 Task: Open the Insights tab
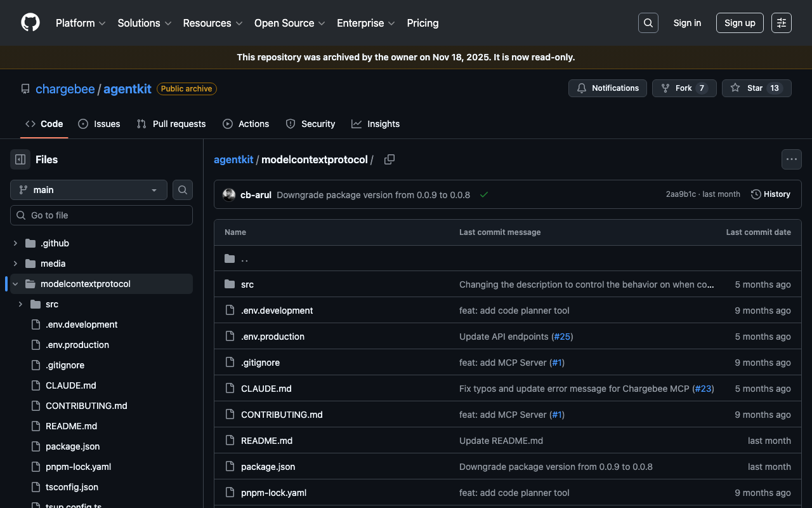click(376, 124)
